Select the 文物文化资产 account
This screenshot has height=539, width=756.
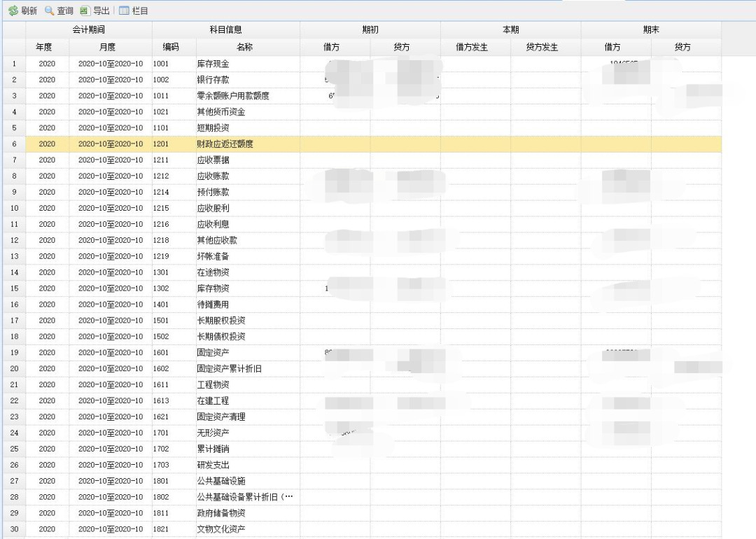click(x=220, y=529)
